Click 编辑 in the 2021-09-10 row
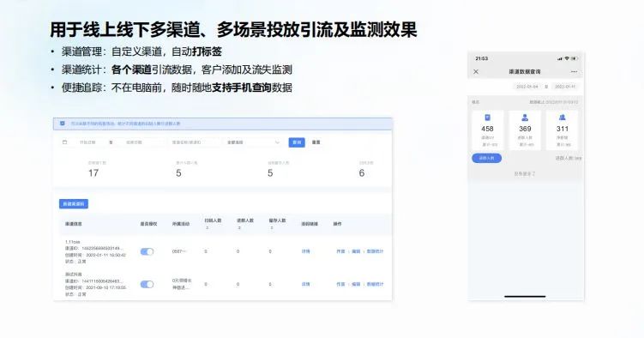644x338 pixels. 356,284
